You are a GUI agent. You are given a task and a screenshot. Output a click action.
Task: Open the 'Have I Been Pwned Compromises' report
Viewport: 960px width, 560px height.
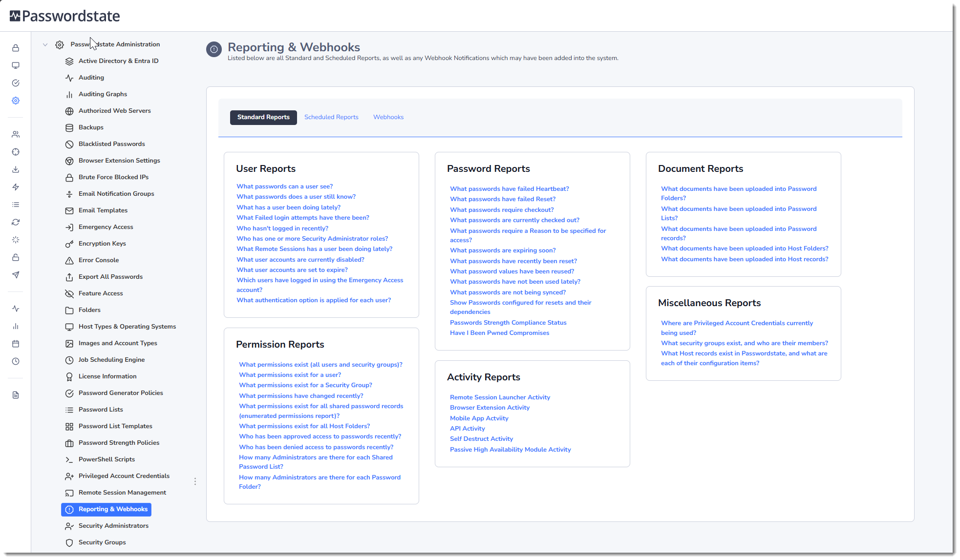pos(499,333)
